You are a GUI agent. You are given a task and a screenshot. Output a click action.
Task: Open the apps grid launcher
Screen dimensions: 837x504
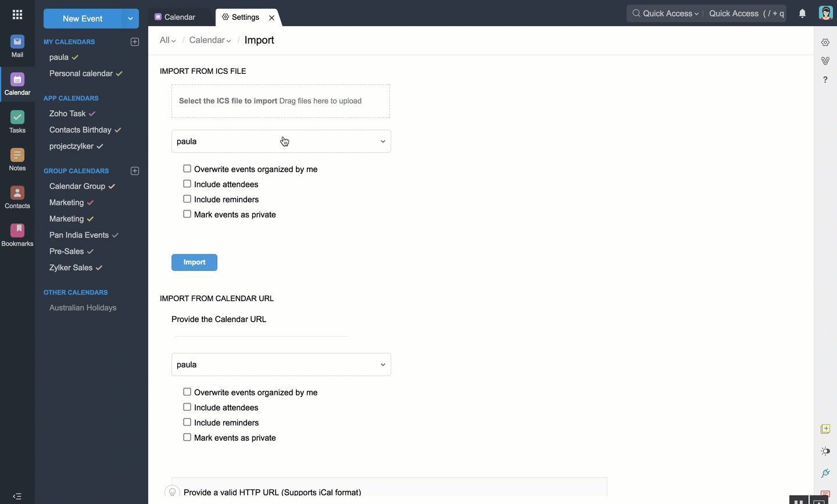(x=17, y=15)
